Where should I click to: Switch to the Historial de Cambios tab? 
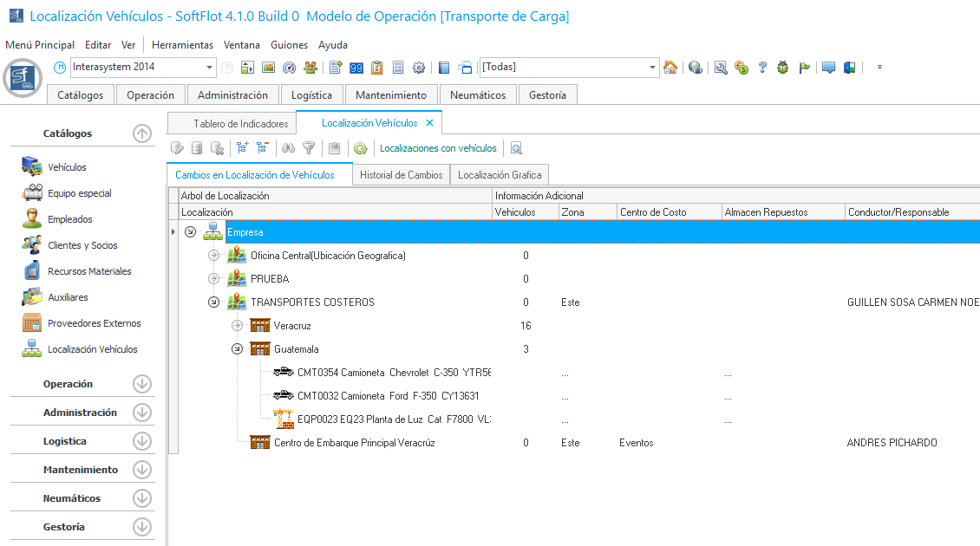[401, 175]
